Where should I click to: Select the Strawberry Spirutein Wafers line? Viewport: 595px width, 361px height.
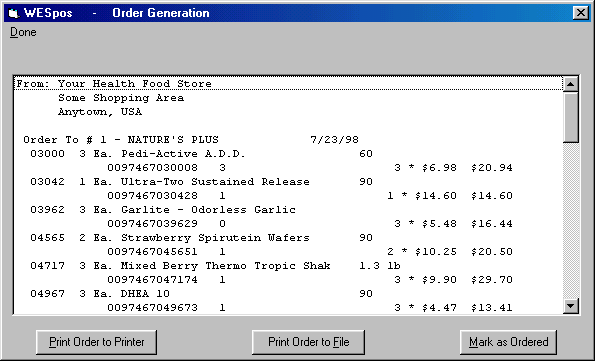pyautogui.click(x=288, y=238)
